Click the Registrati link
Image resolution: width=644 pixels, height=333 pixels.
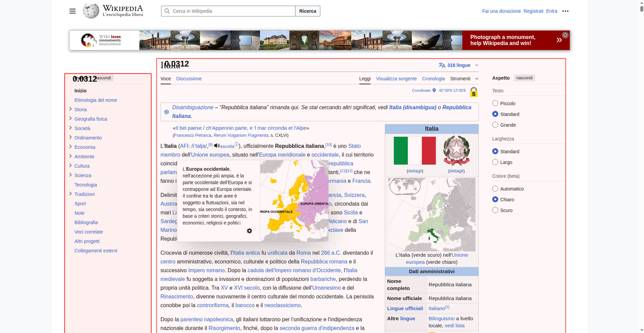[x=533, y=11]
